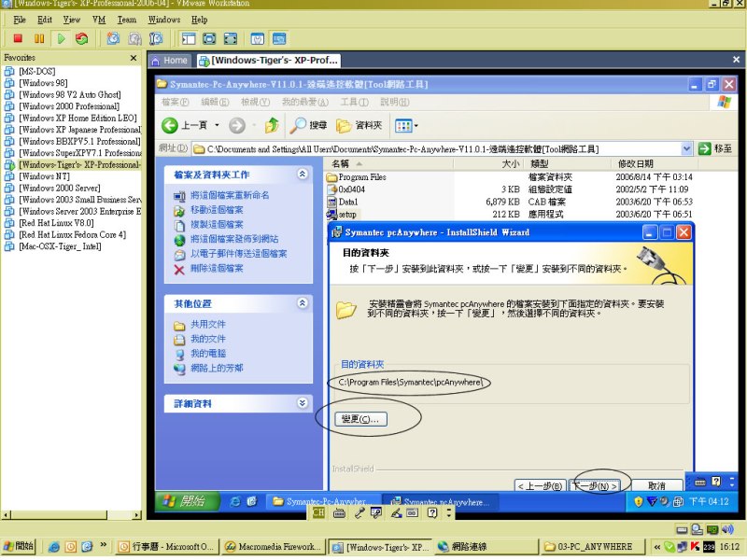The image size is (747, 560).
Task: Click the 變更(C)... button in the wizard
Action: coord(360,419)
